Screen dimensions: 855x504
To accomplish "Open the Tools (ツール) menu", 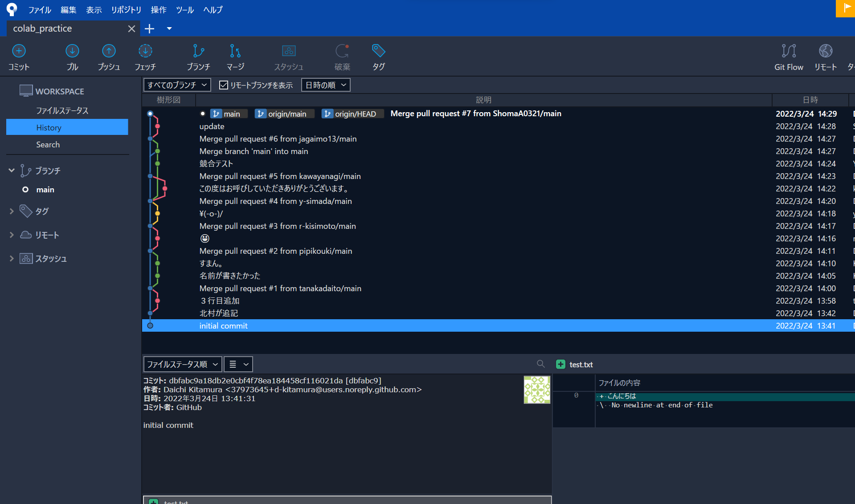I will (x=185, y=9).
